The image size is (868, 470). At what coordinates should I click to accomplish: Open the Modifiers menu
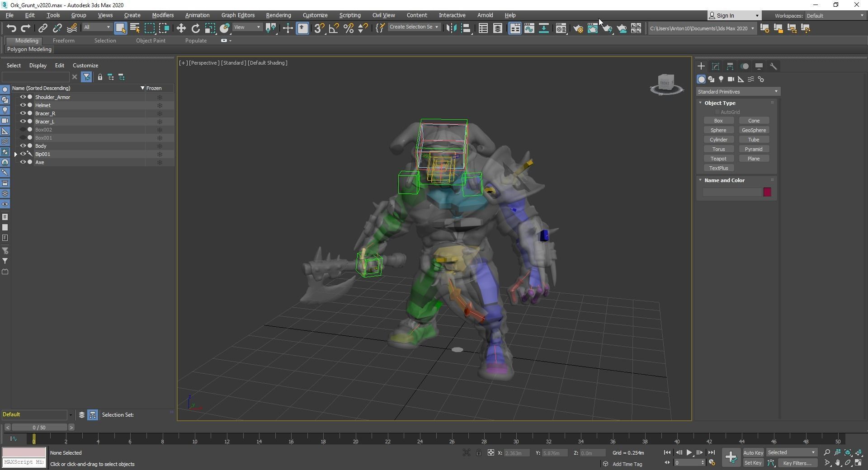pyautogui.click(x=163, y=15)
